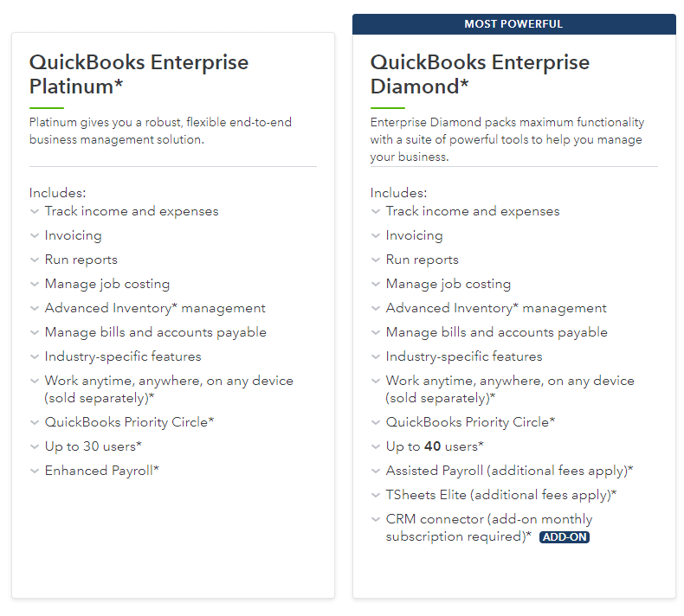Expand Diamond 'Manage bills and accounts payable'
The width and height of the screenshot is (684, 616).
(376, 332)
